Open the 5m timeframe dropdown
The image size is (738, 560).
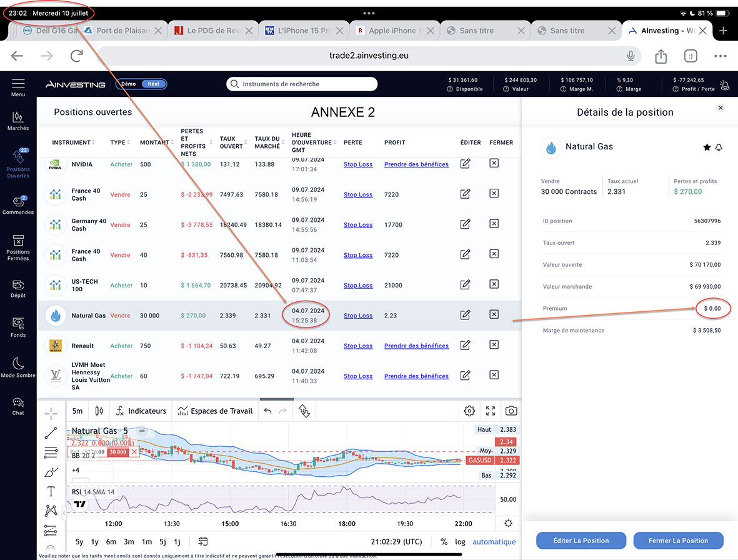77,411
